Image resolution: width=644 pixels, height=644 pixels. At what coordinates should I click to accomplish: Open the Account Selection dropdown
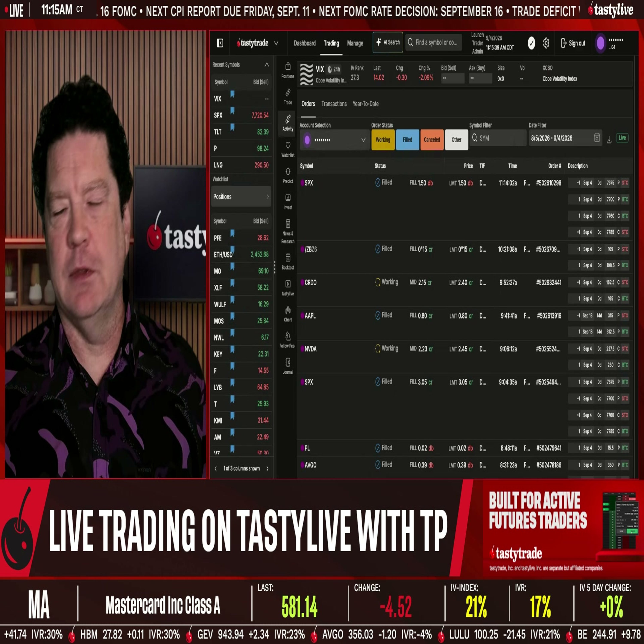click(334, 140)
